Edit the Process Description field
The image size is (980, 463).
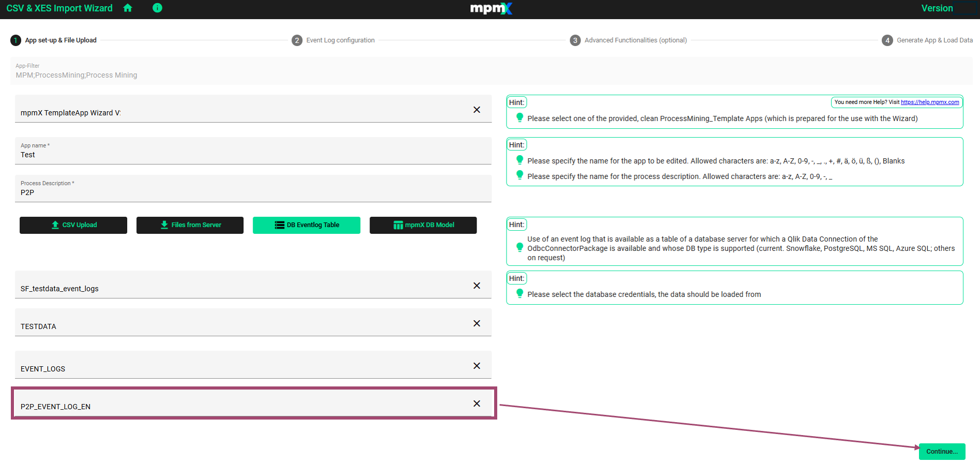point(253,188)
